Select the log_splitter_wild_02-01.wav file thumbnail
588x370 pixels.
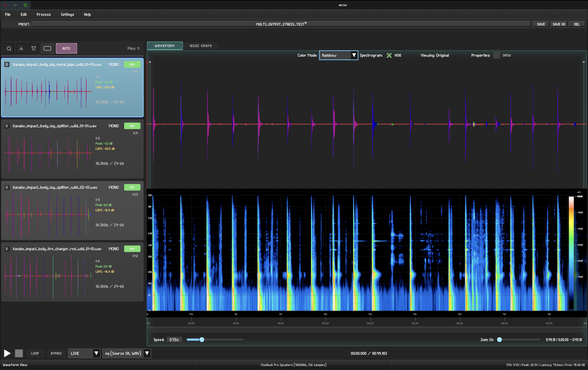click(x=48, y=214)
